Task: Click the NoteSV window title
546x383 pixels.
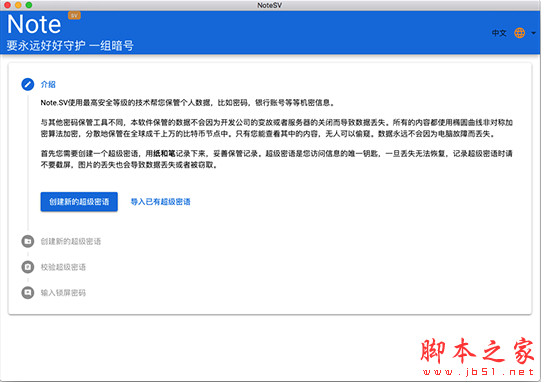Action: 270,5
